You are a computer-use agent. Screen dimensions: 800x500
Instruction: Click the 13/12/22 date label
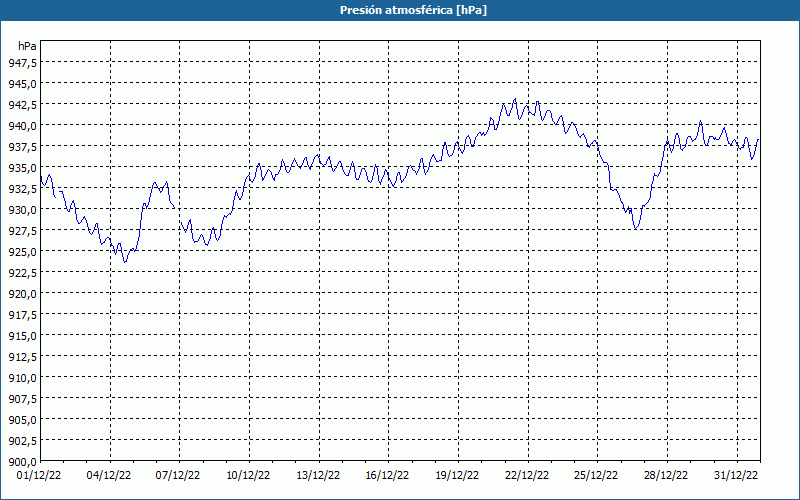[318, 475]
